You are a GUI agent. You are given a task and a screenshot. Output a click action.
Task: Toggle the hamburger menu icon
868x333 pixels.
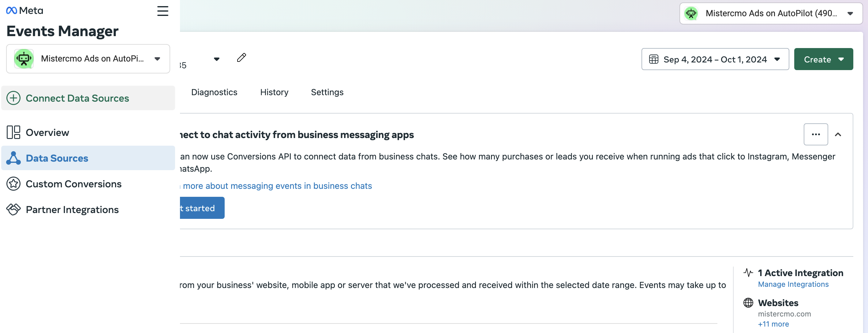pos(163,11)
